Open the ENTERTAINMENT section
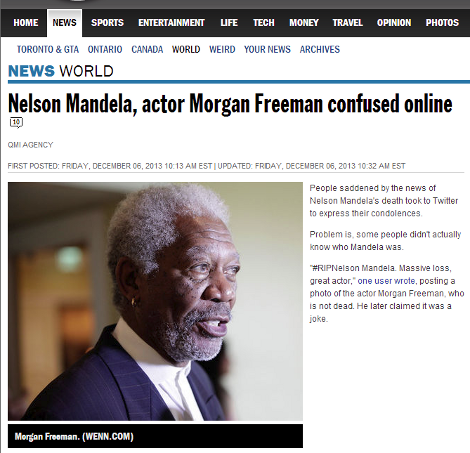The image size is (470, 453). (171, 23)
